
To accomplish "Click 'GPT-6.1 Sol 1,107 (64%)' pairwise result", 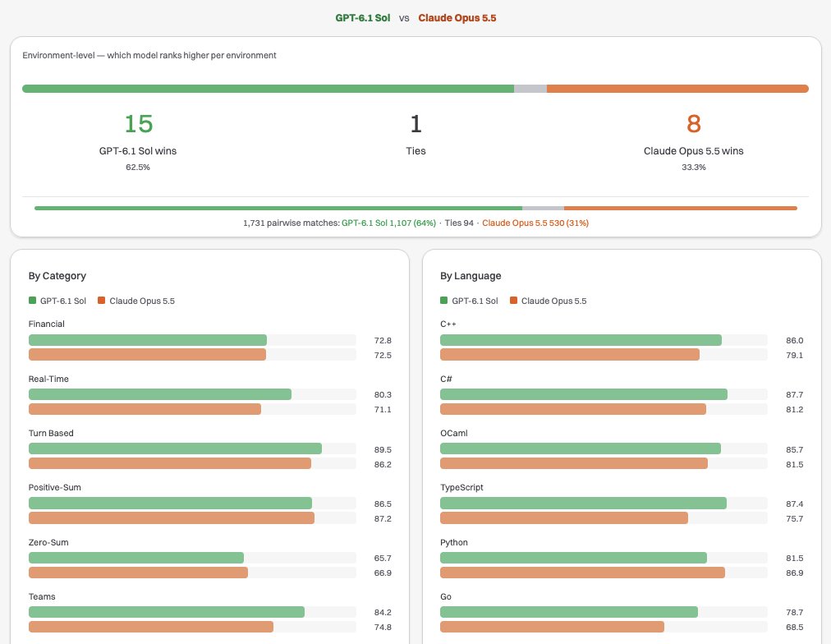I will [388, 223].
